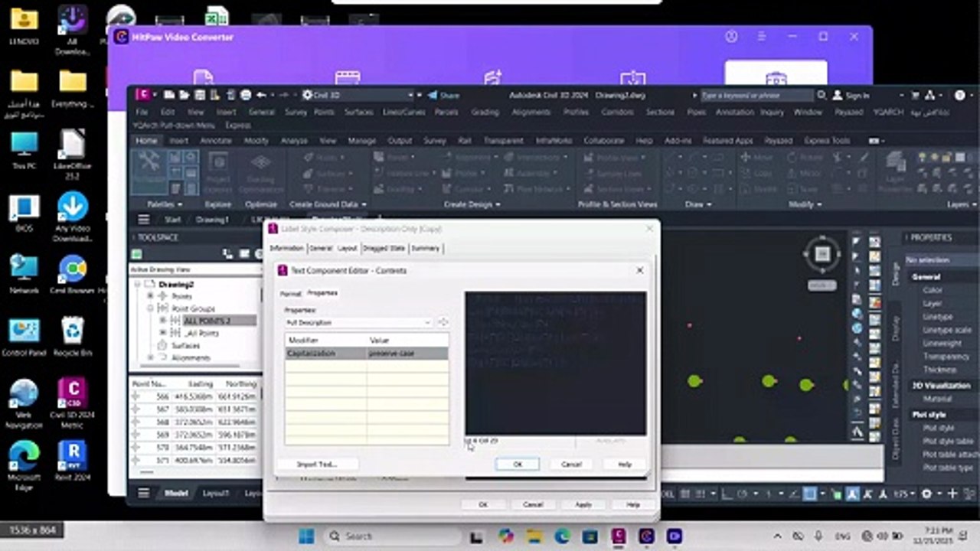Viewport: 980px width, 551px height.
Task: Click the Easting column header in point list
Action: [x=201, y=383]
